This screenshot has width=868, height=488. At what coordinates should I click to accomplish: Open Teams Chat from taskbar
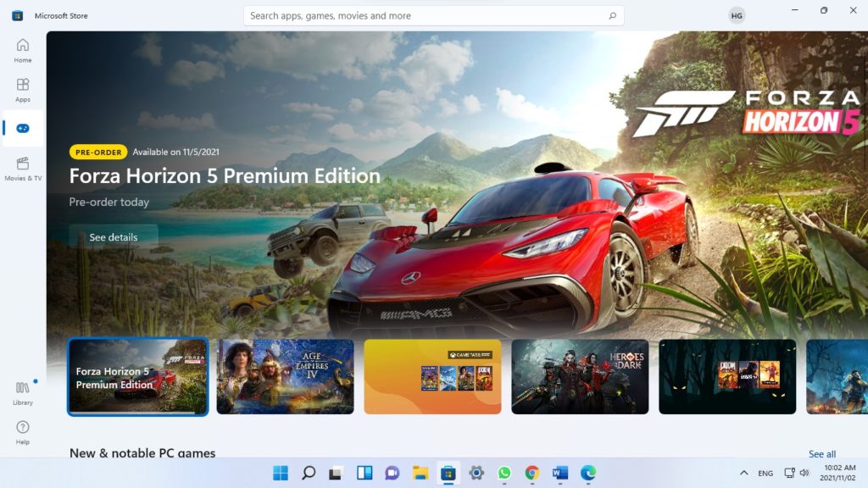[392, 473]
